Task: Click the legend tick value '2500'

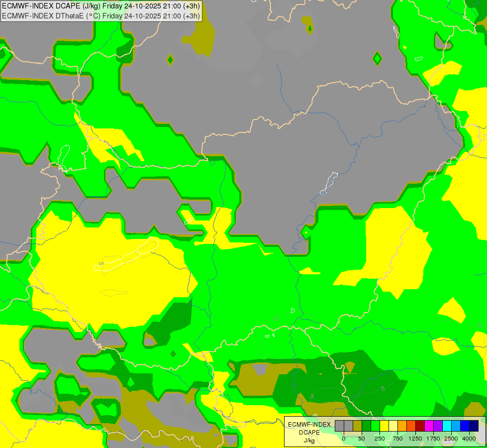Action: tap(451, 439)
